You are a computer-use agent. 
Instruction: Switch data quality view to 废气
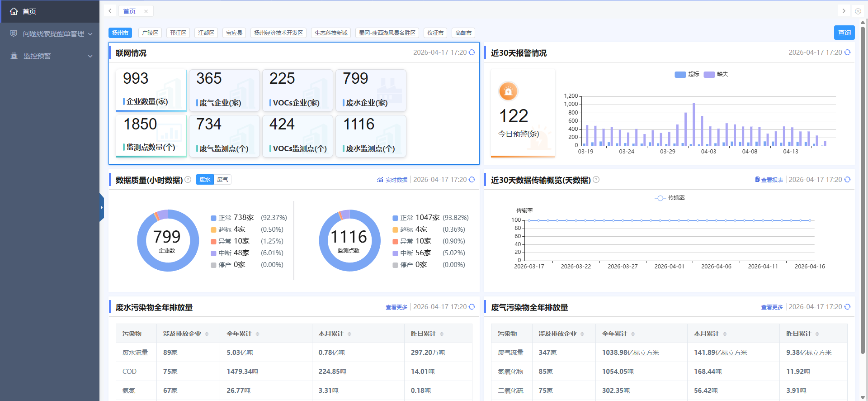222,180
